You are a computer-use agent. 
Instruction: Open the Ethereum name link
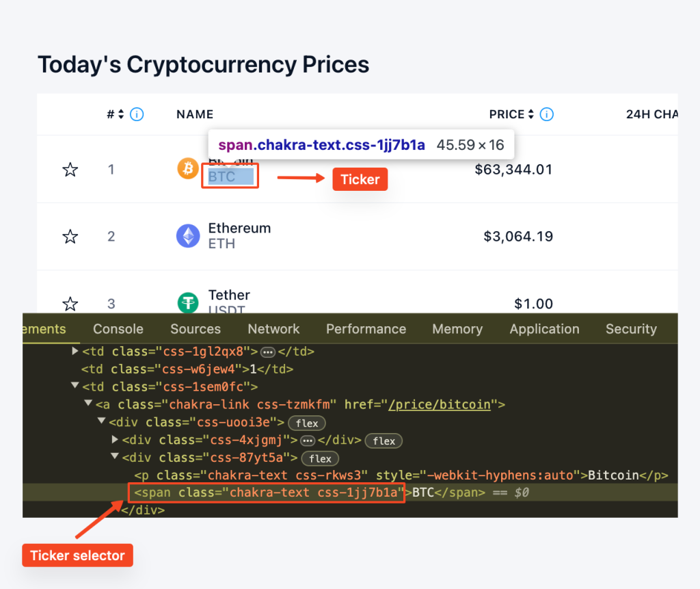pos(240,228)
